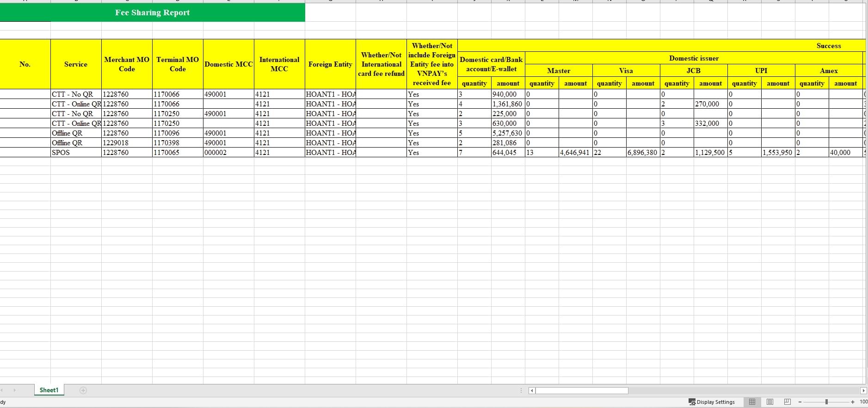
Task: Open Display Settings in status bar
Action: pyautogui.click(x=712, y=402)
